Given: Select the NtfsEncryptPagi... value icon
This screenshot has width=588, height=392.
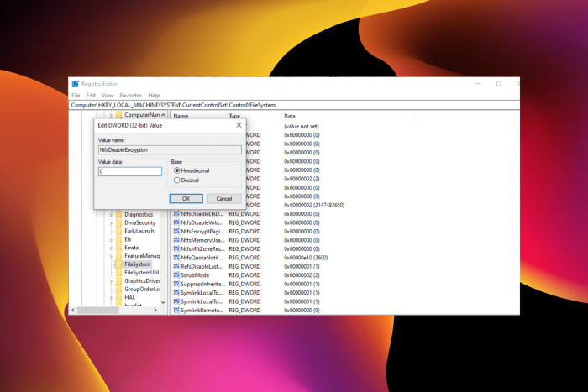Looking at the screenshot, I should [x=176, y=231].
